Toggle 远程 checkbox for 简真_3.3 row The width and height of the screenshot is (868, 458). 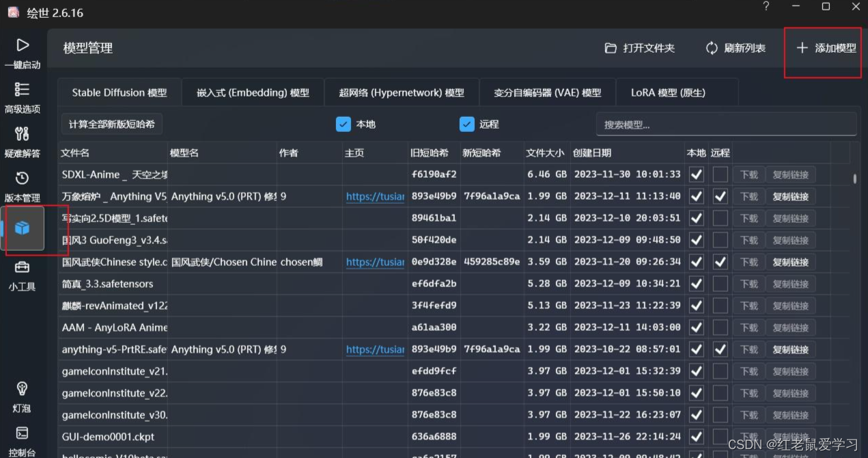pyautogui.click(x=720, y=284)
